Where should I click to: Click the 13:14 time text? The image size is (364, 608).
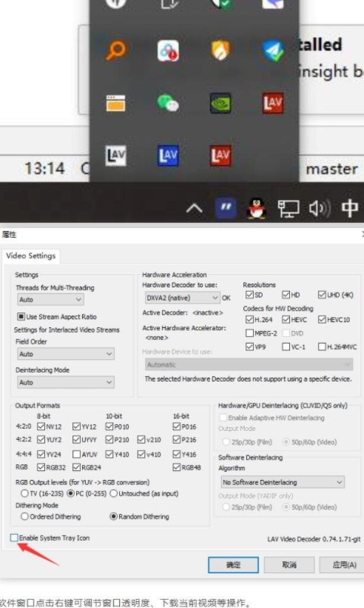(x=44, y=168)
